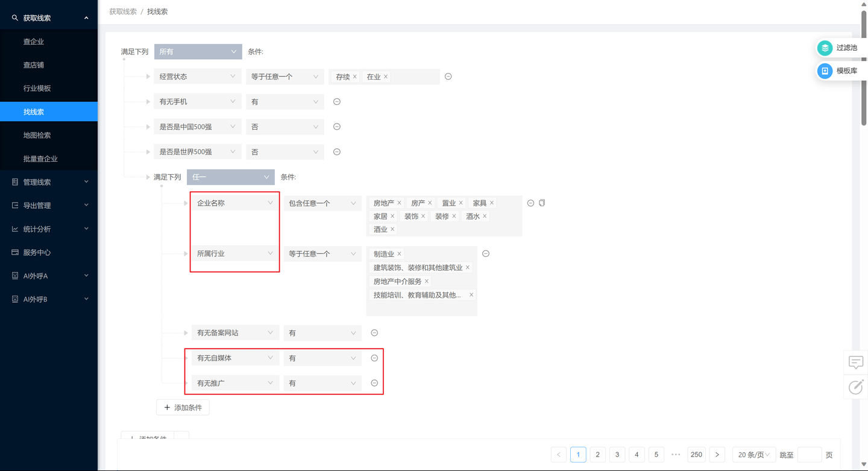Remove the 存续 tag from 经营状态
868x471 pixels.
(354, 77)
